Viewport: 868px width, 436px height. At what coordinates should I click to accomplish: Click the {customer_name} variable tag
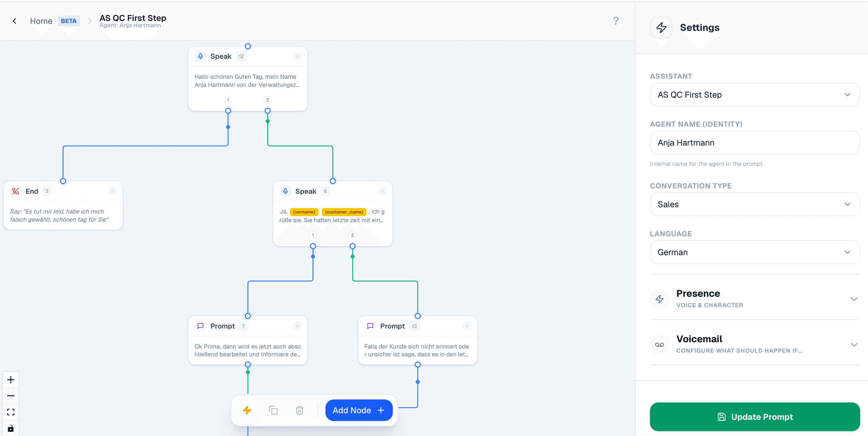344,212
